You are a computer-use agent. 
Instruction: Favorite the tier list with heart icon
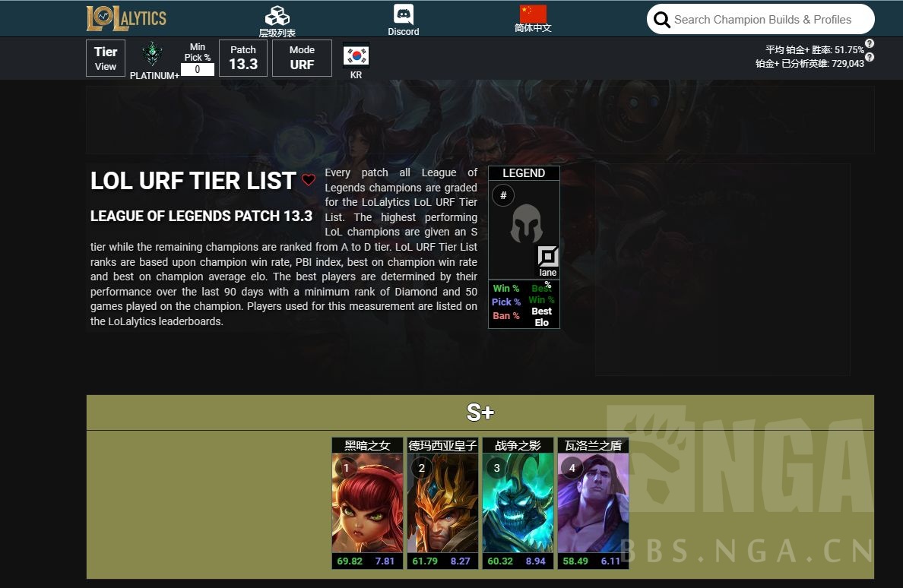(x=309, y=179)
